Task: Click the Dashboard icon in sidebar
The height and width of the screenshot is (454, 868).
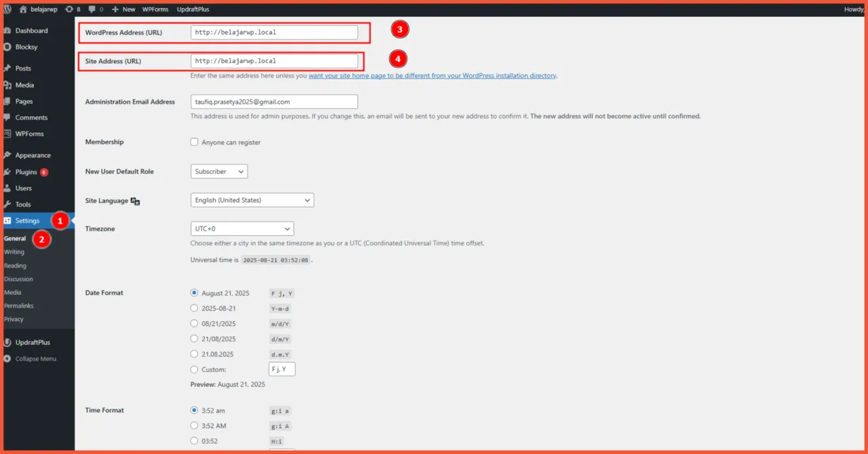Action: pyautogui.click(x=7, y=31)
